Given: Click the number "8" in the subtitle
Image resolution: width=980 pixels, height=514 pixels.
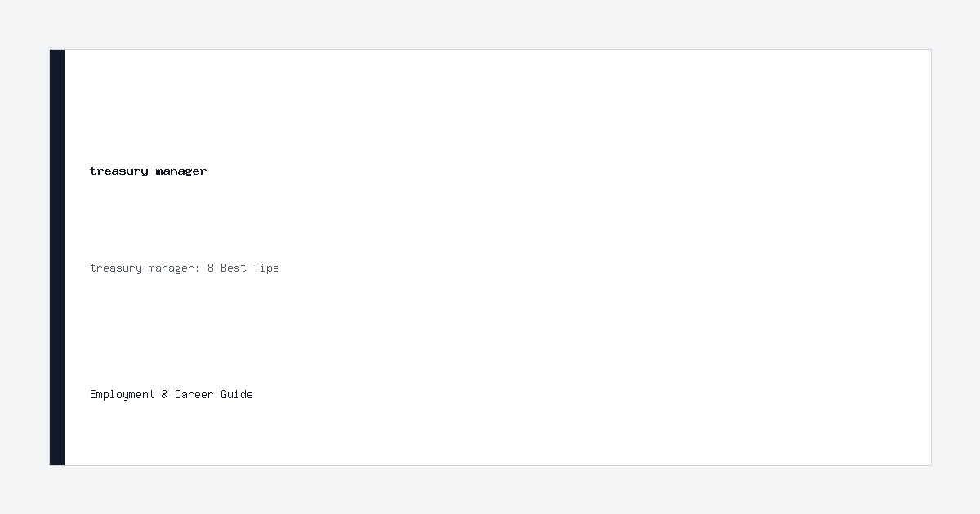Looking at the screenshot, I should click(211, 268).
